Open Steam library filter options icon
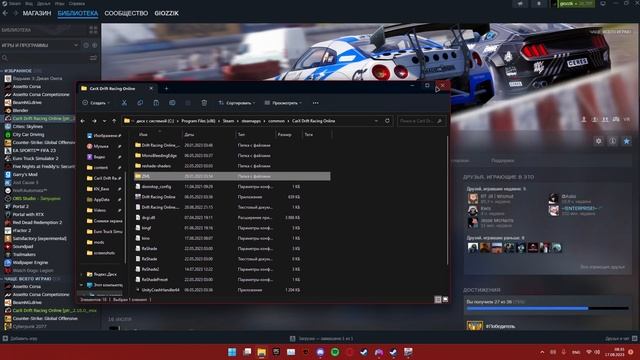The width and height of the screenshot is (640, 360). (x=93, y=58)
